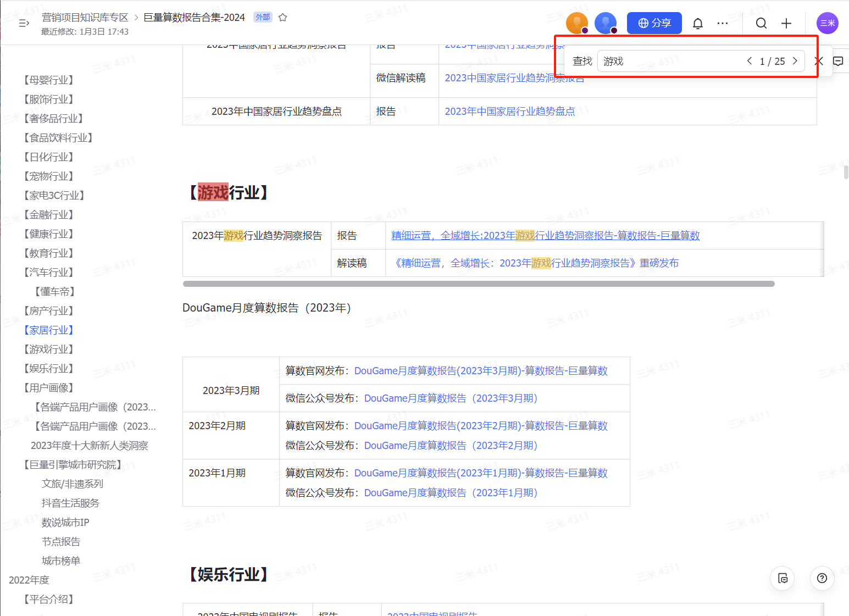Open DouGame 2023年2月期 算数官网 link

tap(481, 426)
